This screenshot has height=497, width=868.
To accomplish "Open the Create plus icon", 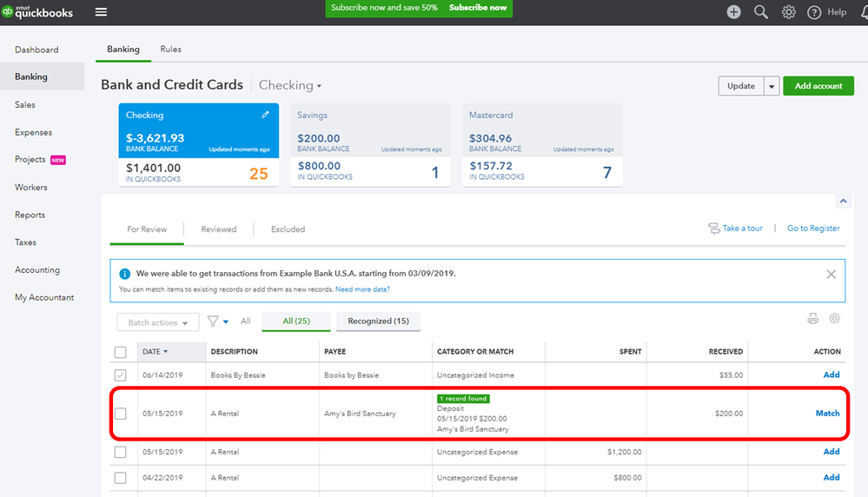I will [733, 11].
